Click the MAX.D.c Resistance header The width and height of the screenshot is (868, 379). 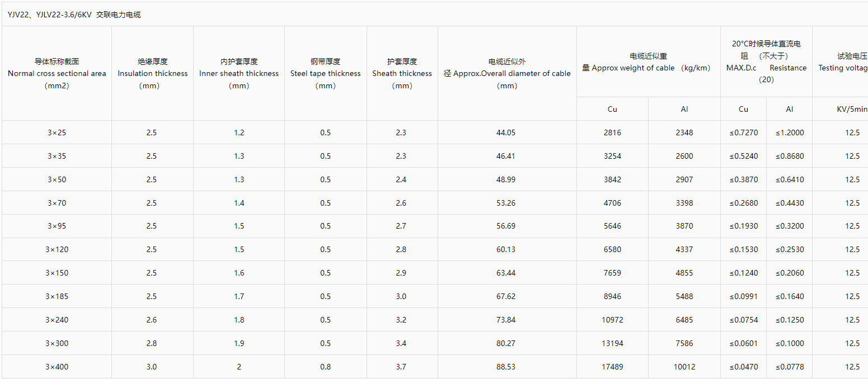(x=766, y=61)
